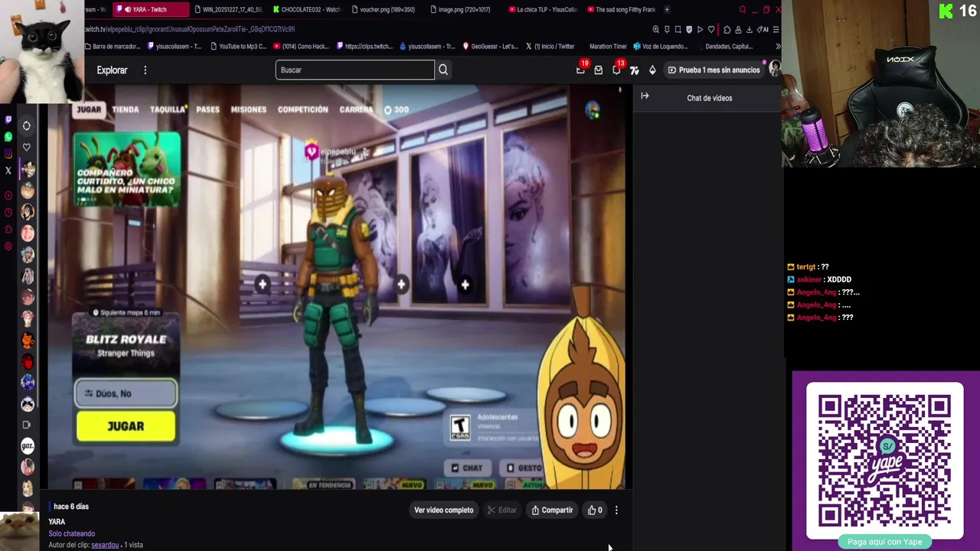Open the gaz. channel avatar in sidebar
Image resolution: width=980 pixels, height=551 pixels.
28,446
